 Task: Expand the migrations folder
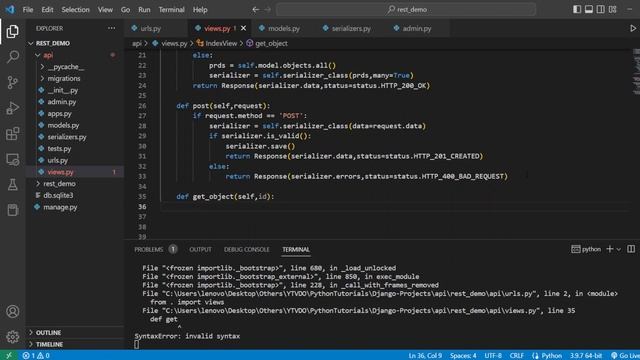tap(75, 78)
